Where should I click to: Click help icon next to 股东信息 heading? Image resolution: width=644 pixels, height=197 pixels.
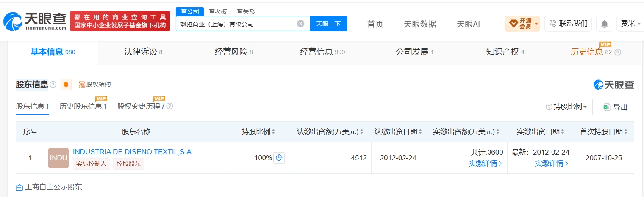tap(53, 85)
